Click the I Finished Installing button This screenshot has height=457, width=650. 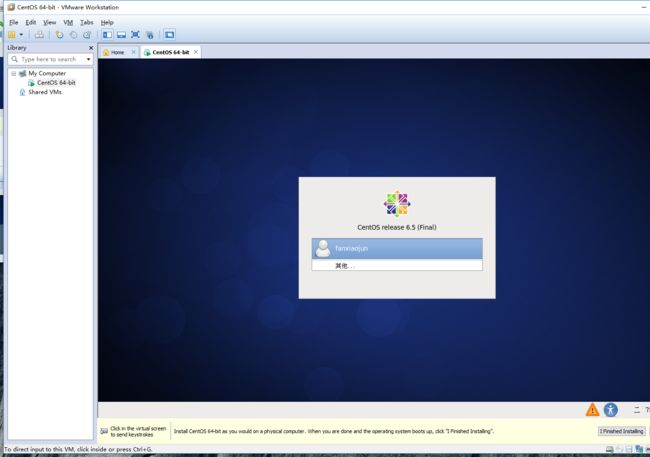click(x=621, y=431)
